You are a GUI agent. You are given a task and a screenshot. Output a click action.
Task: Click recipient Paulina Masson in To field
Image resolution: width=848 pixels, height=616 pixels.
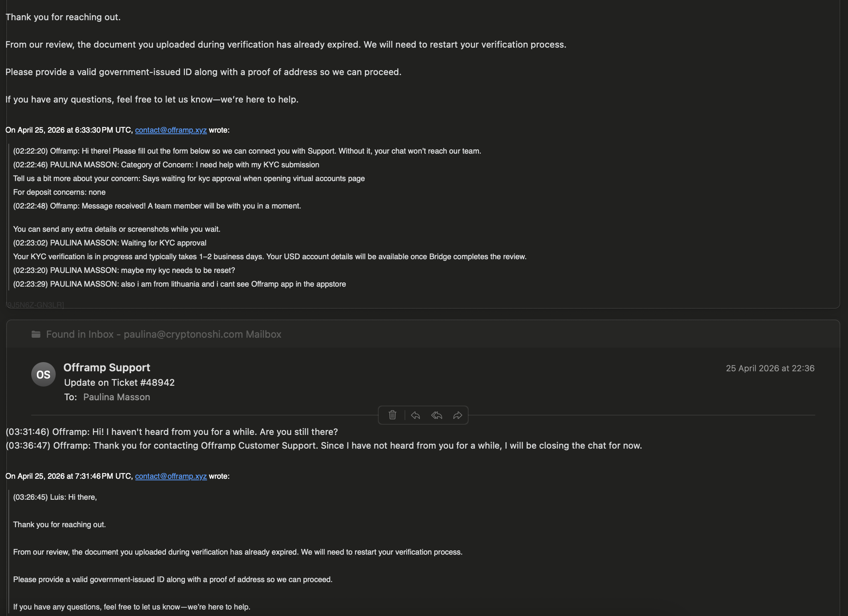pyautogui.click(x=117, y=397)
